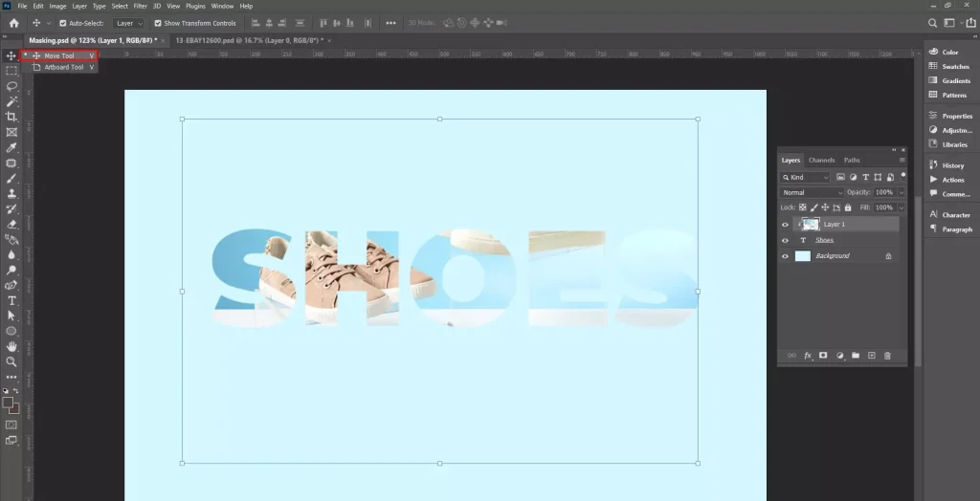Select the Hand tool
This screenshot has height=501, width=980.
tap(11, 346)
